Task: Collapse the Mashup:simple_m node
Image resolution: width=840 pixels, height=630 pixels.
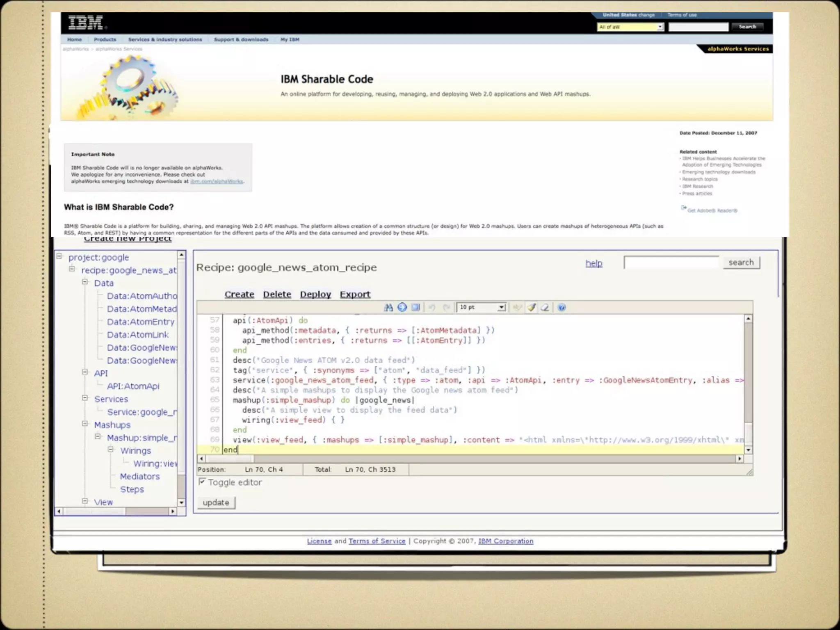Action: tap(98, 436)
